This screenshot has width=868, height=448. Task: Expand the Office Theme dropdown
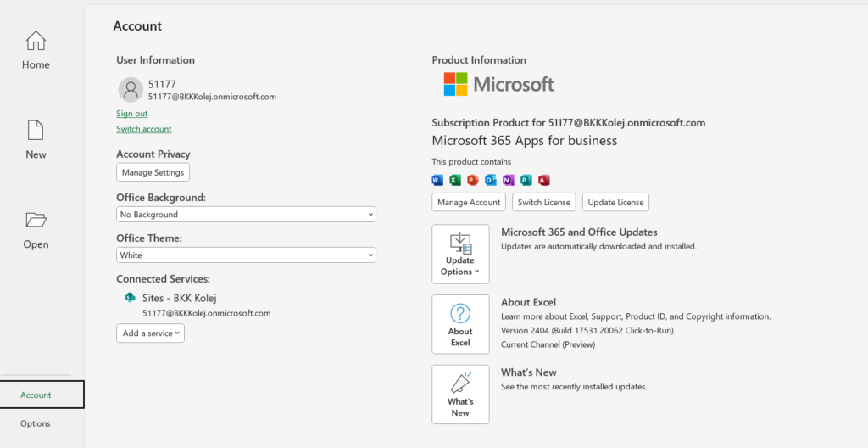click(x=246, y=255)
